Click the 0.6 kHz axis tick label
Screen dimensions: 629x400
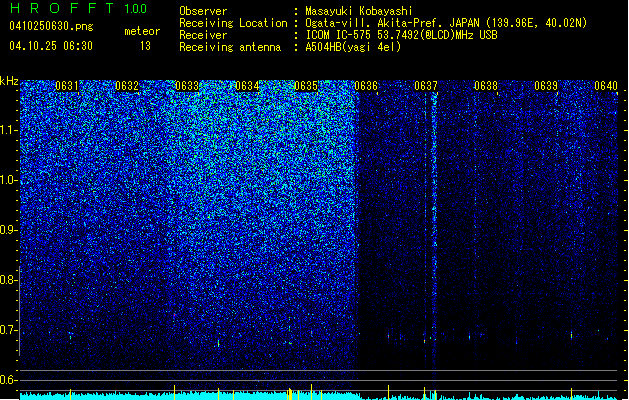[x=9, y=380]
